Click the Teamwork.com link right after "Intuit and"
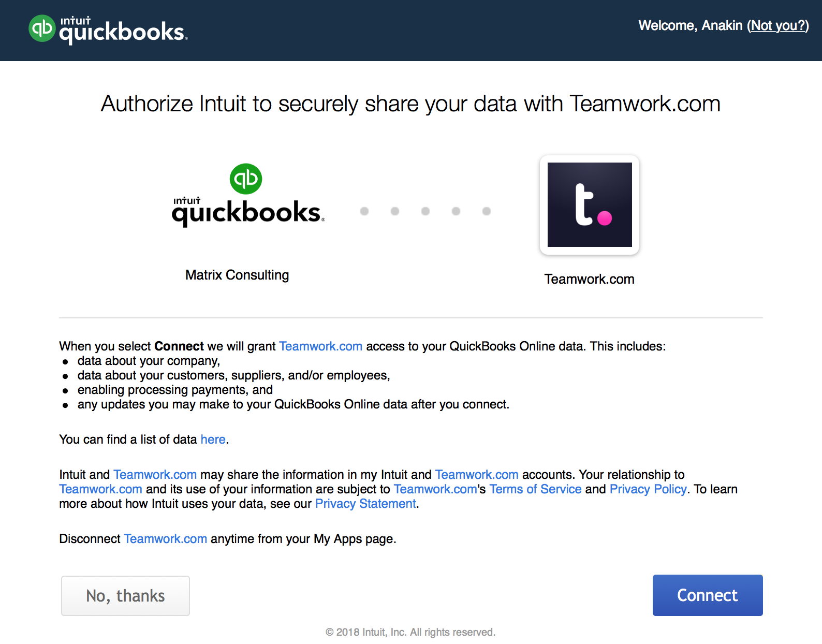This screenshot has width=822, height=644. pyautogui.click(x=155, y=475)
